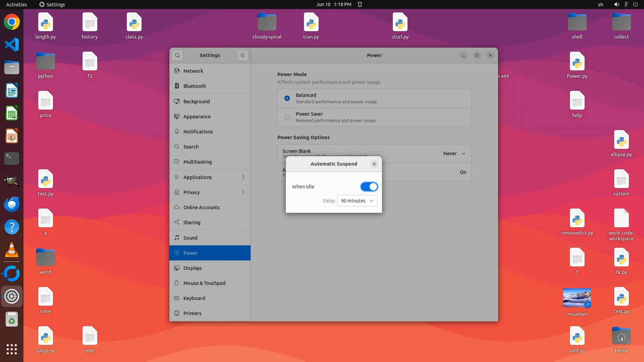
Task: Open the Settings hamburger menu
Action: point(243,55)
